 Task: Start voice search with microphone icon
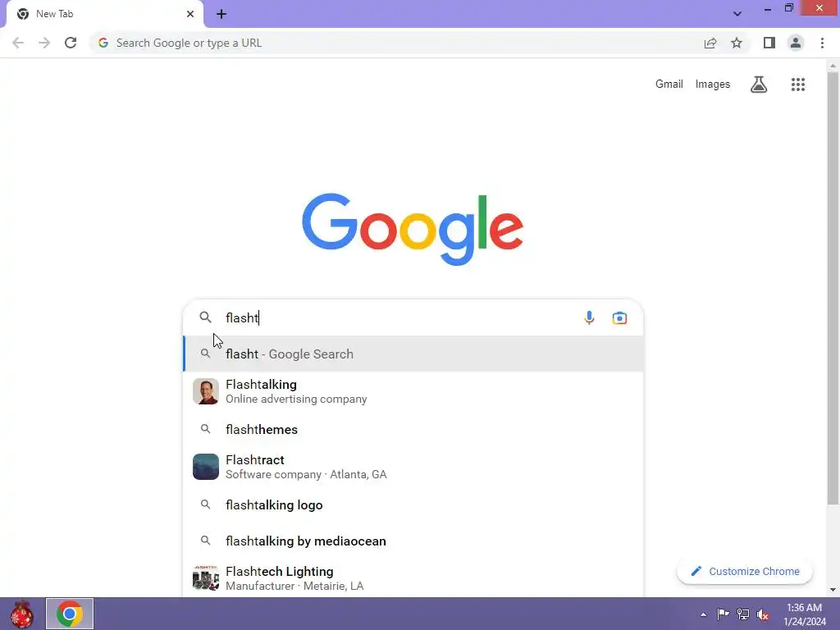pos(589,317)
